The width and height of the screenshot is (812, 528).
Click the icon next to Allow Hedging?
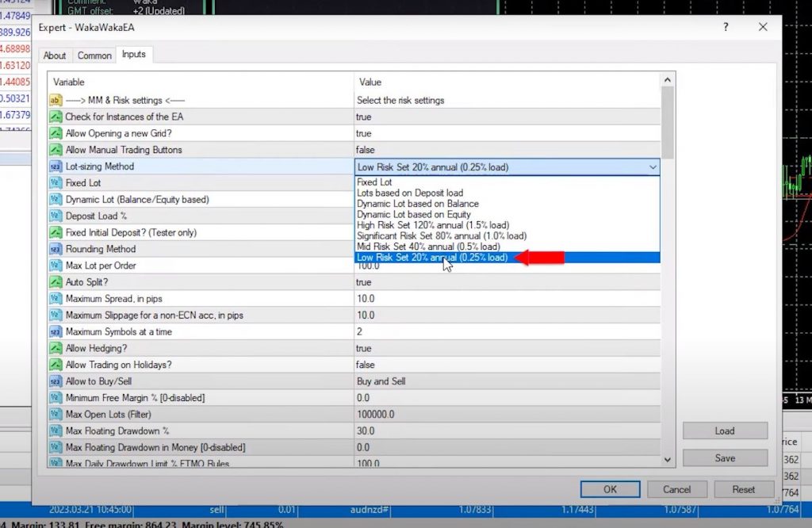(56, 349)
